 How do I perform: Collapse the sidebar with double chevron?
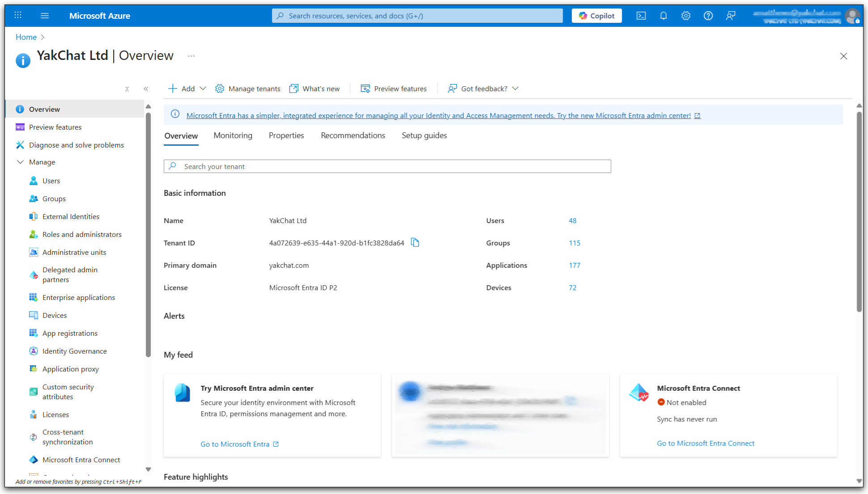(x=146, y=89)
